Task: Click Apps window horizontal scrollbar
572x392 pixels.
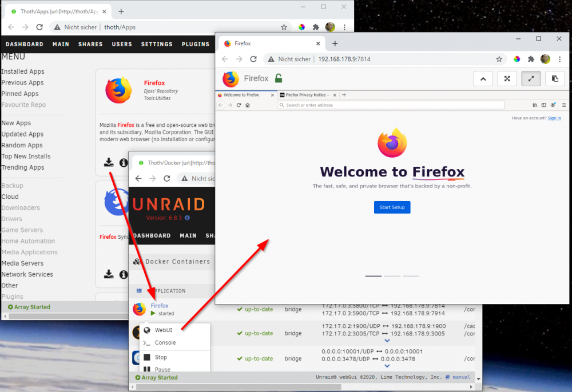Action: (x=69, y=316)
